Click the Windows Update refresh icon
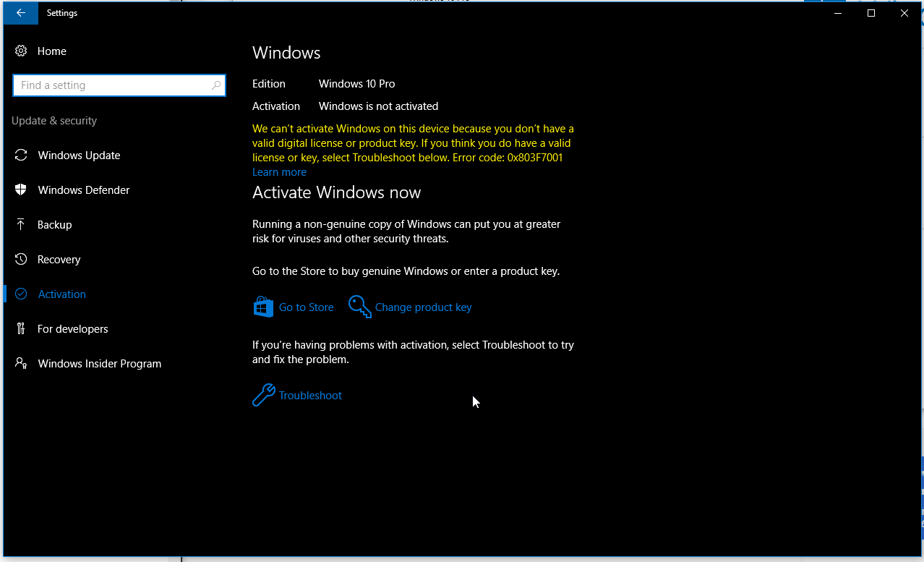924x562 pixels. pyautogui.click(x=22, y=156)
